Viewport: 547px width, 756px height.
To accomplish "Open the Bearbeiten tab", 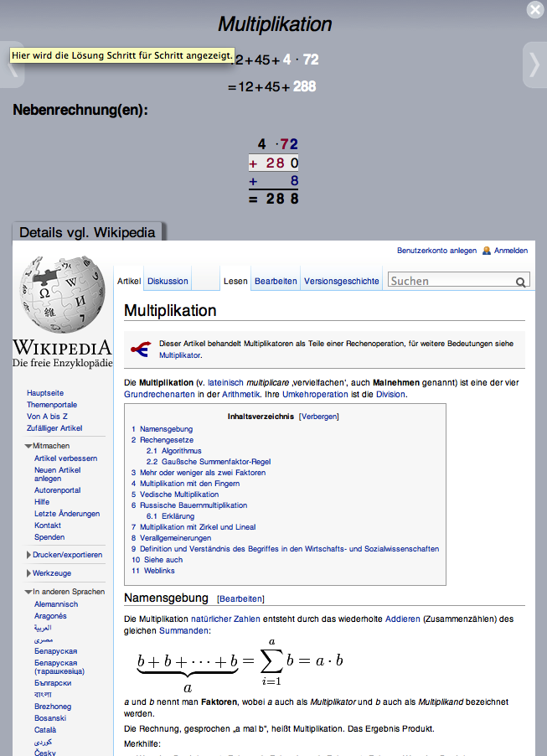I will [276, 281].
